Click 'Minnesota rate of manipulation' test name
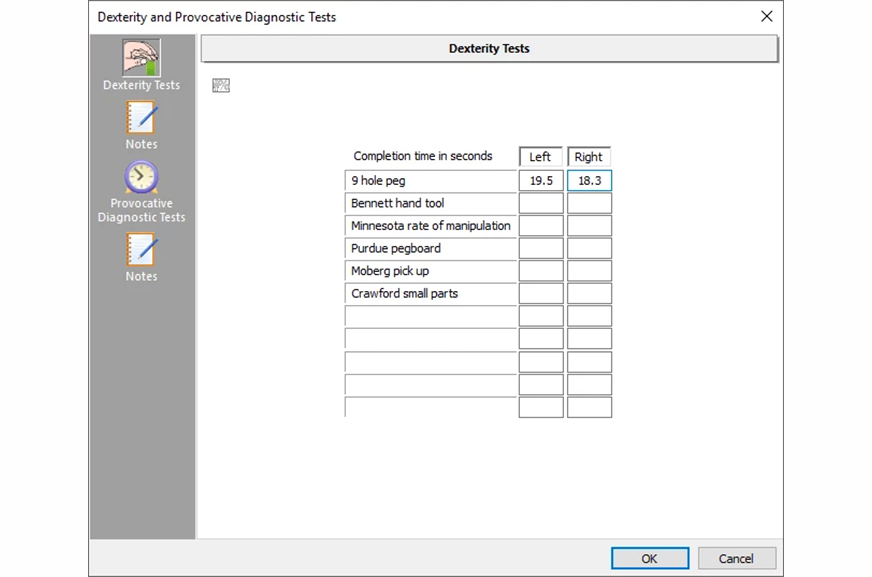Viewport: 872px width, 577px height. [x=431, y=226]
